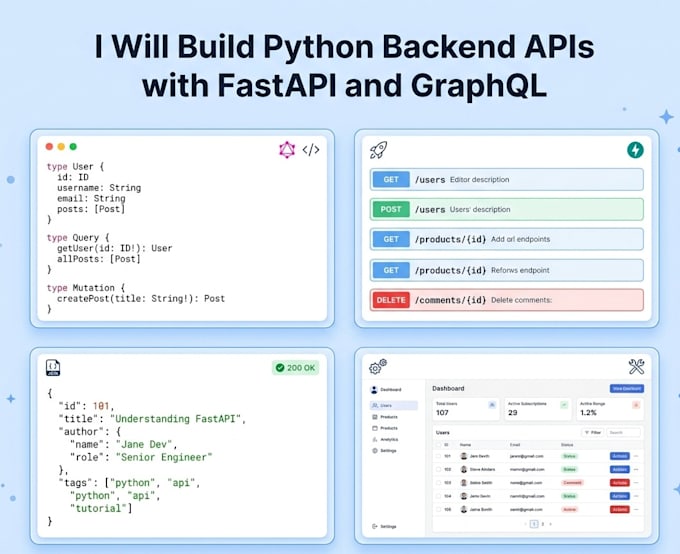Image resolution: width=680 pixels, height=554 pixels.
Task: Click the Total Users card icon
Action: click(492, 405)
